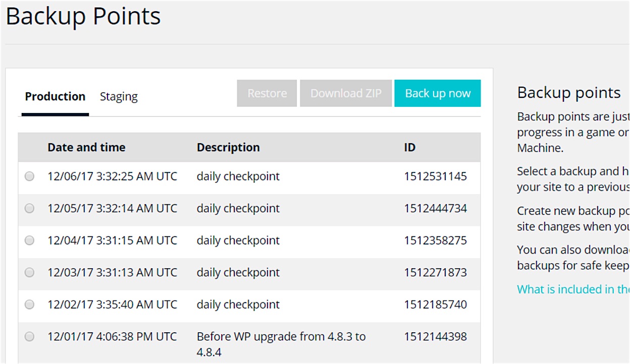Switch to the Staging tab
This screenshot has height=364, width=630.
point(119,96)
